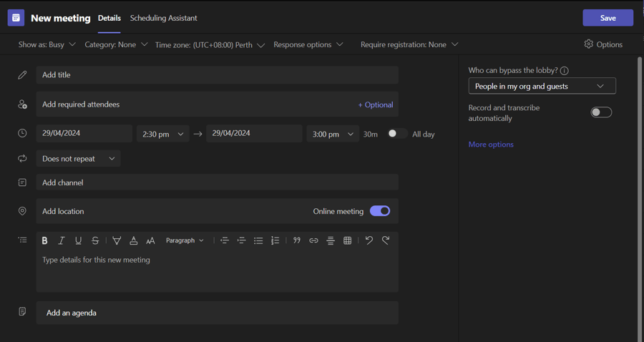Open the Paragraph style dropdown

tap(185, 240)
